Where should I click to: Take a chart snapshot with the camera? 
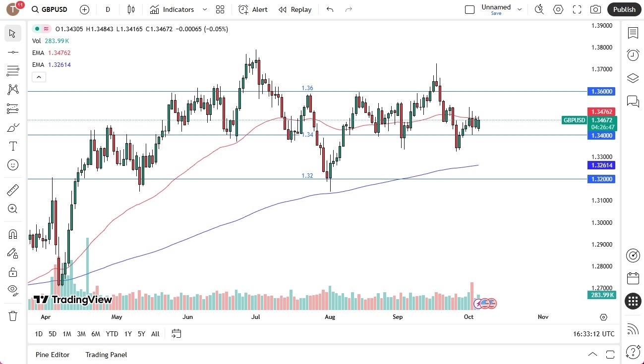tap(595, 9)
